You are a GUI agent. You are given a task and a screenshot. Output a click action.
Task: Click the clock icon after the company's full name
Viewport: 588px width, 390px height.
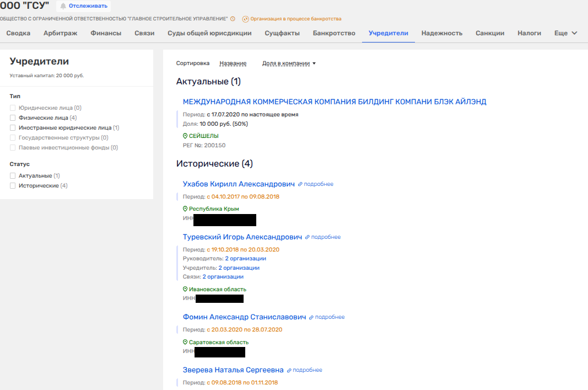pos(233,19)
